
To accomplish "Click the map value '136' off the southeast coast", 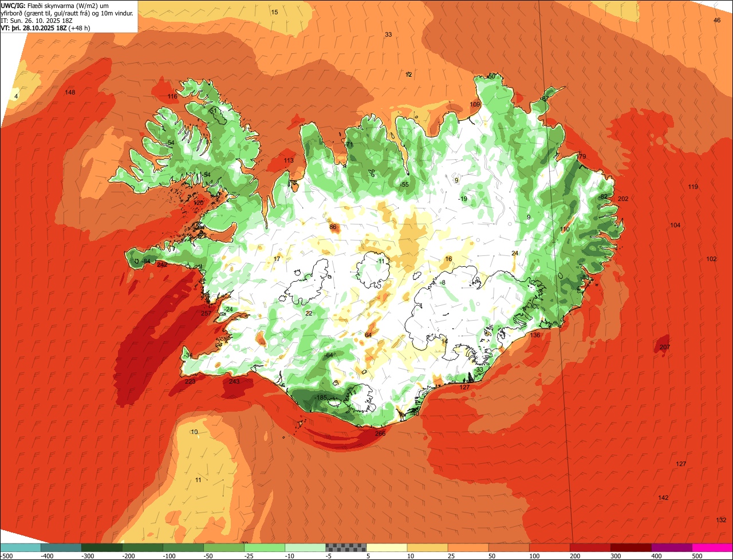I will click(535, 335).
